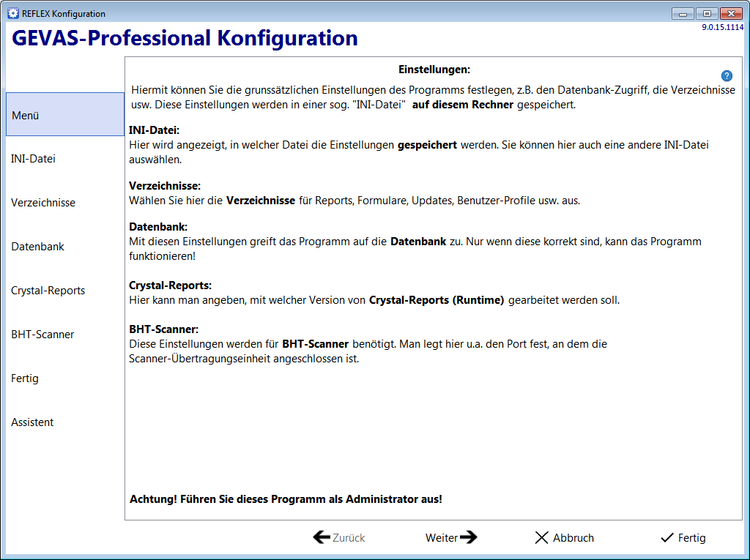Select Fertig in the left sidebar
The height and width of the screenshot is (560, 750).
25,378
